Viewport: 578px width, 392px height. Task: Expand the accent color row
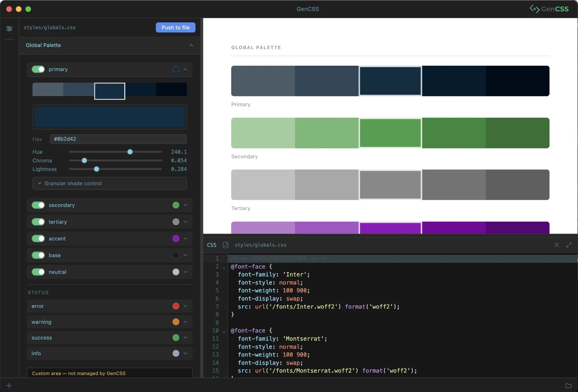click(x=186, y=238)
